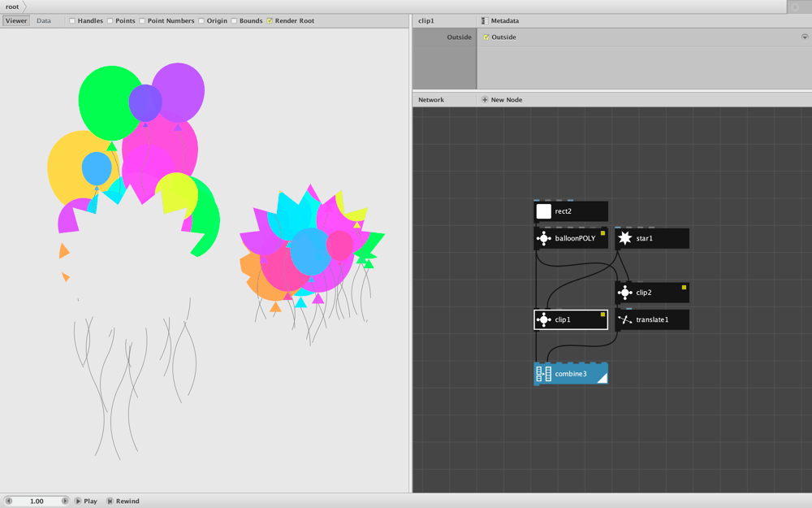
Task: Click the translate1 node label
Action: click(x=652, y=319)
